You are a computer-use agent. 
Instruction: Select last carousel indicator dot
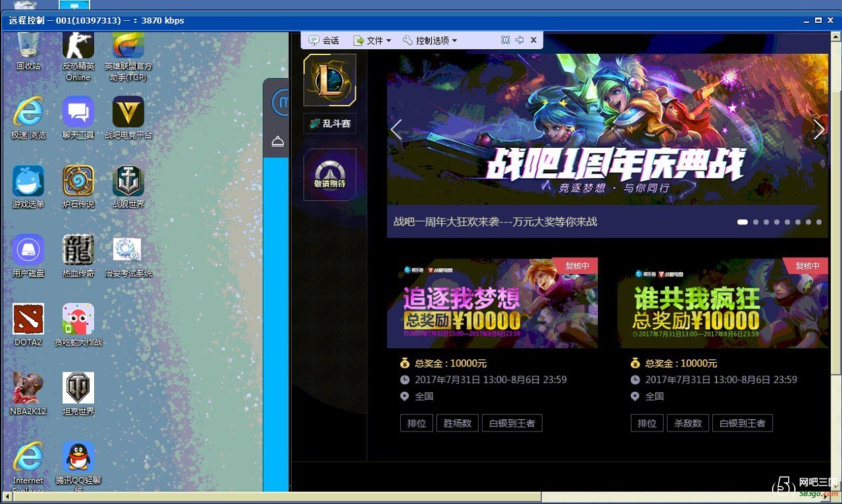818,222
